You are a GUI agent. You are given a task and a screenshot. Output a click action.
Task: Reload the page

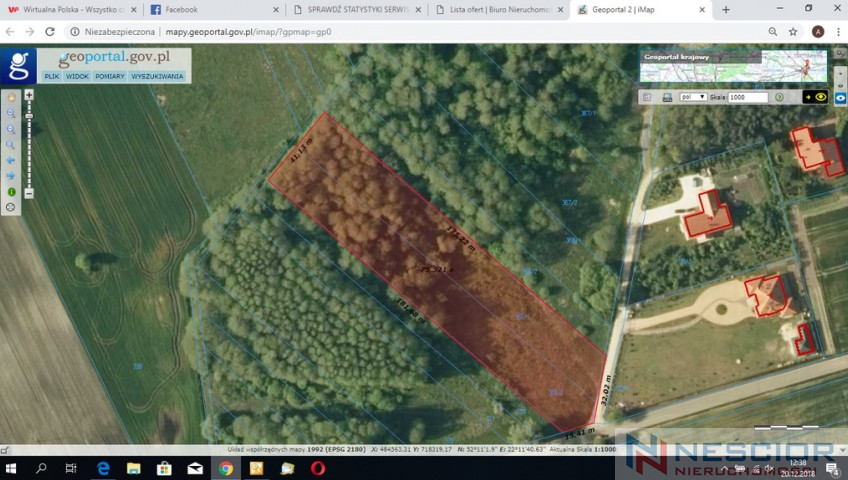point(50,32)
